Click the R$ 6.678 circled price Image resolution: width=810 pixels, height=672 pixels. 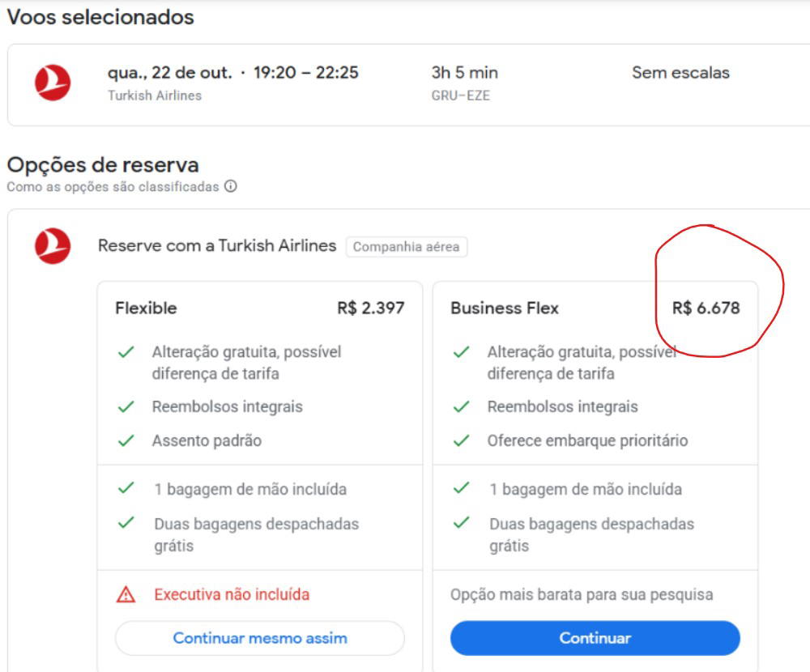point(706,308)
